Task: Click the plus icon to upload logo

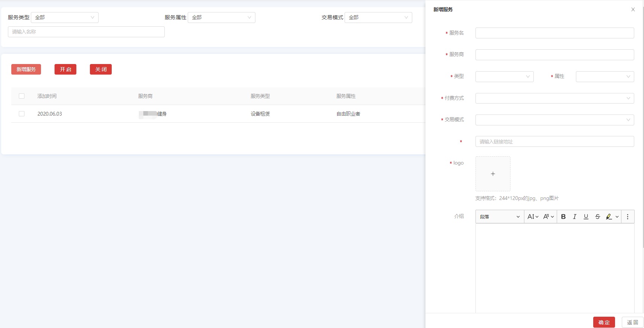Action: 493,174
